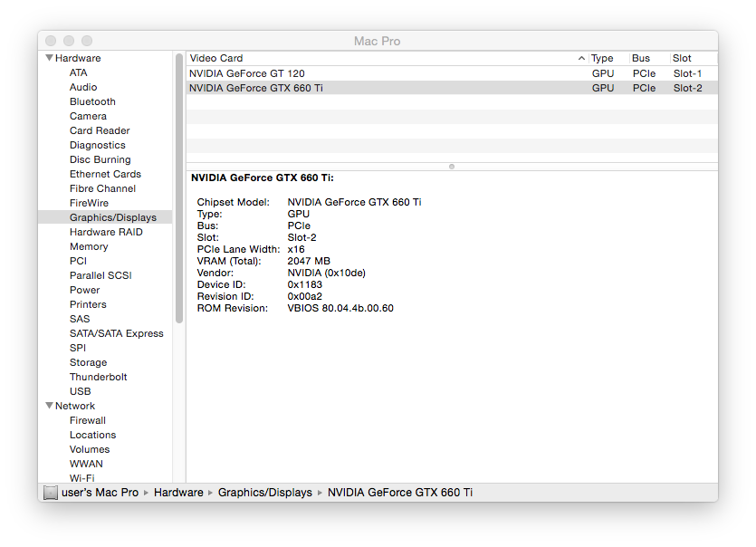Click the Video Card sort arrow
The height and width of the screenshot is (547, 756).
point(581,58)
